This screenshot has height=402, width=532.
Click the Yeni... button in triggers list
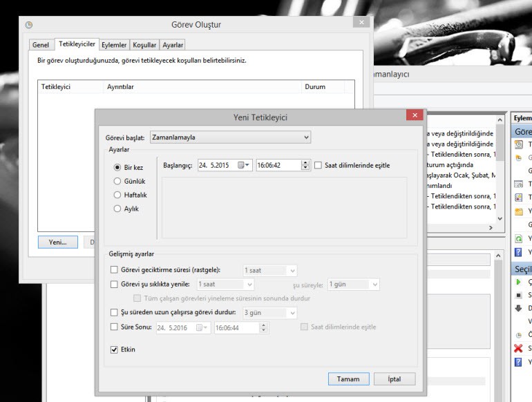pyautogui.click(x=57, y=242)
